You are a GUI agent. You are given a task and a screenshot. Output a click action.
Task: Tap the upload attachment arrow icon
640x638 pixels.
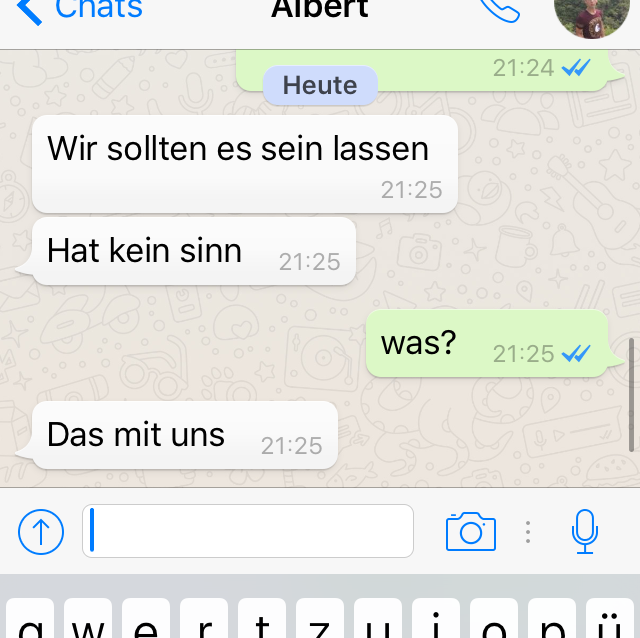pos(41,532)
